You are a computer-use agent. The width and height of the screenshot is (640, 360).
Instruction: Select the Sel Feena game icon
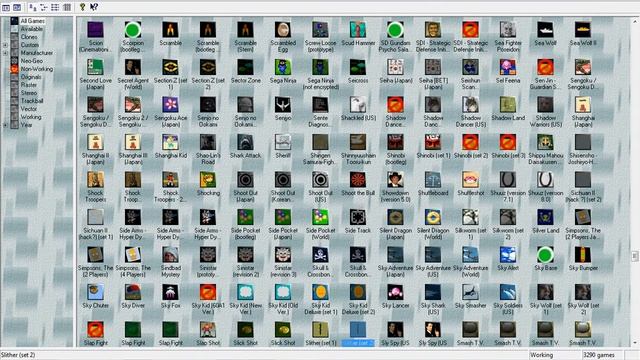(x=508, y=67)
